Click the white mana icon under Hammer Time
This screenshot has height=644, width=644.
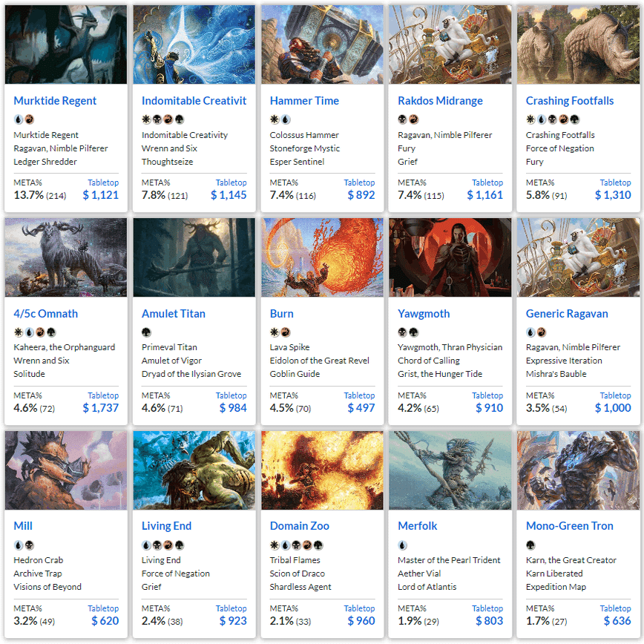tap(275, 119)
